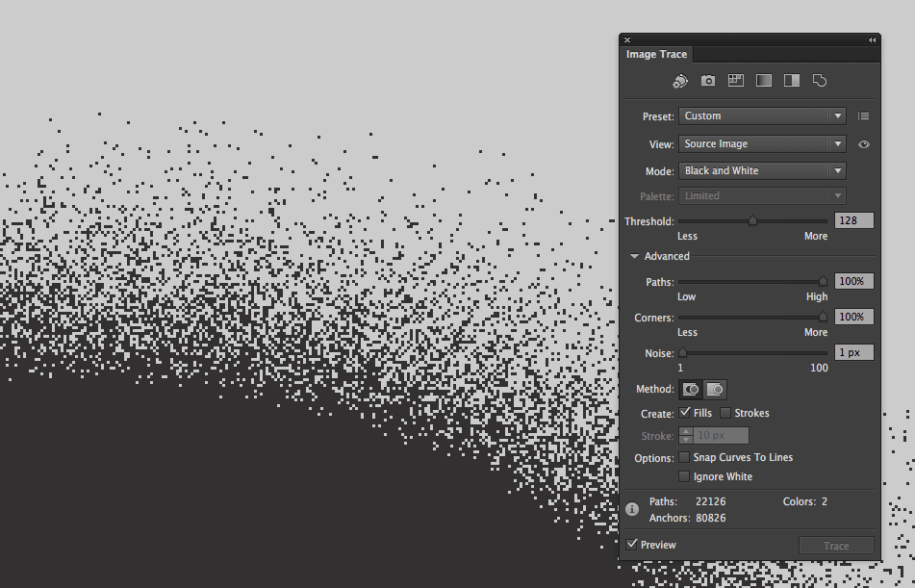This screenshot has height=588, width=915.
Task: Open the View dropdown showing Source Image
Action: (x=762, y=144)
